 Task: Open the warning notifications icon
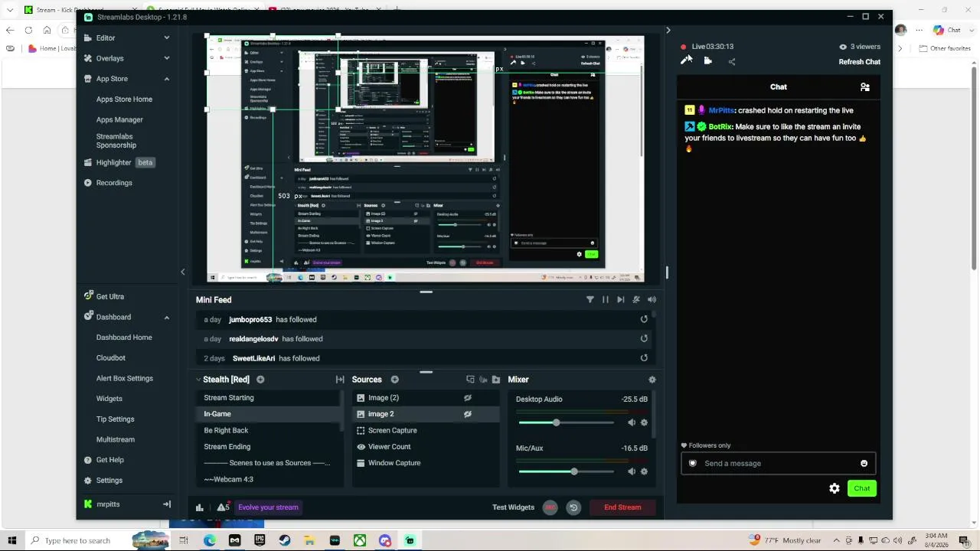pyautogui.click(x=223, y=507)
